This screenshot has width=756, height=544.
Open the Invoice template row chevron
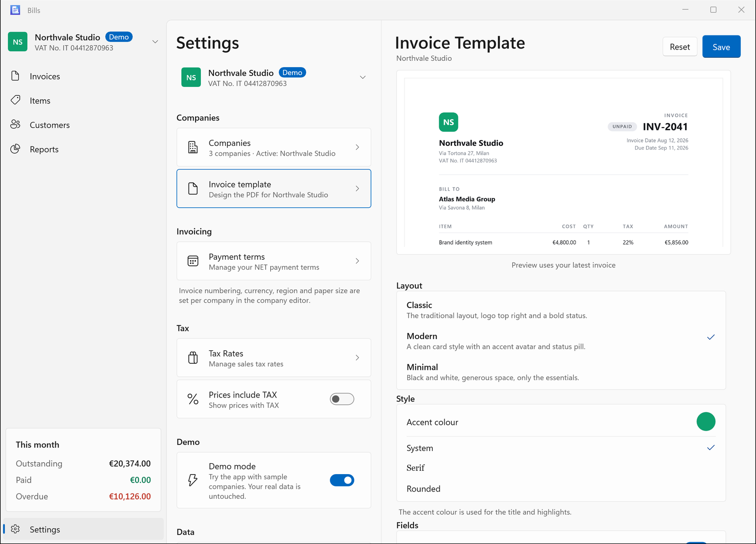point(357,188)
